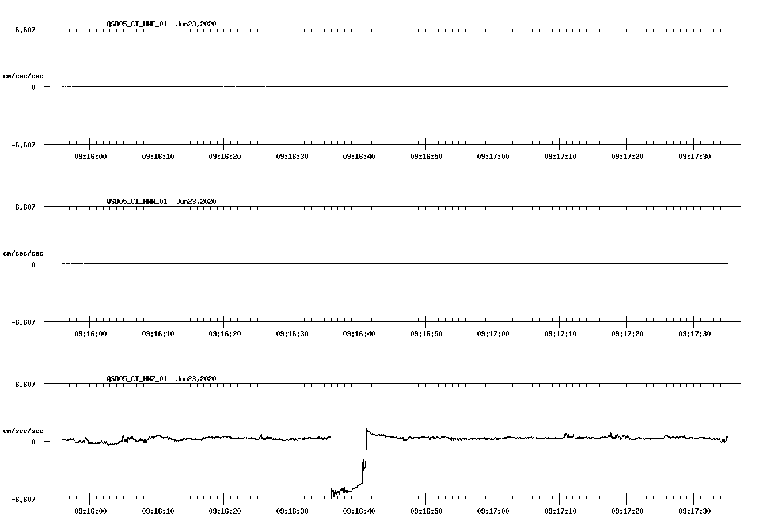Click the cm/sec/sec unit label on HNE plot
The image size is (782, 532).
pos(23,76)
